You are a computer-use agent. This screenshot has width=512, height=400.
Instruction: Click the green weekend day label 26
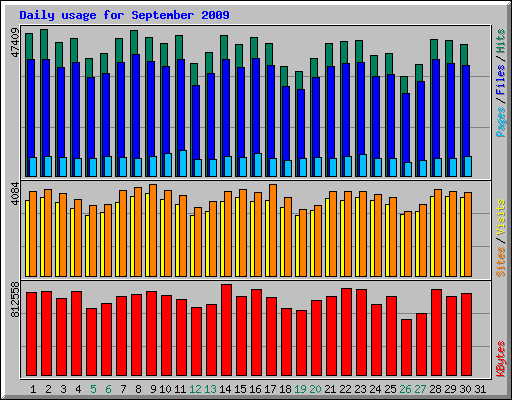(x=405, y=389)
